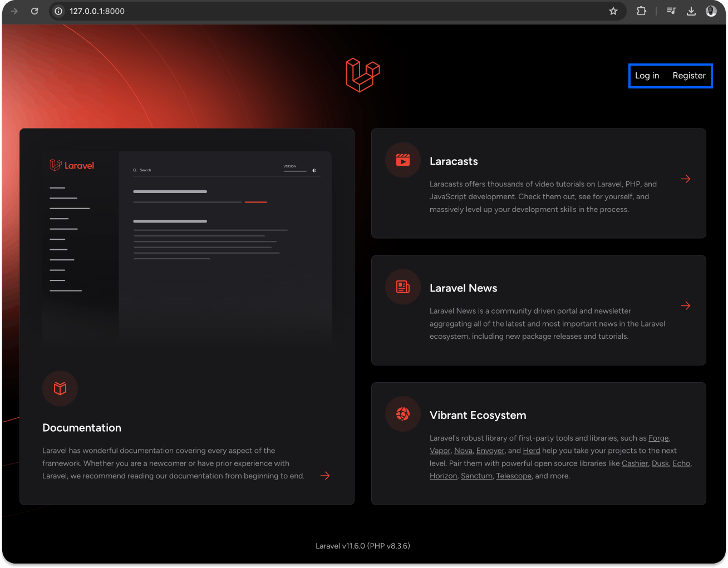Click the Documentation book icon

click(x=60, y=388)
